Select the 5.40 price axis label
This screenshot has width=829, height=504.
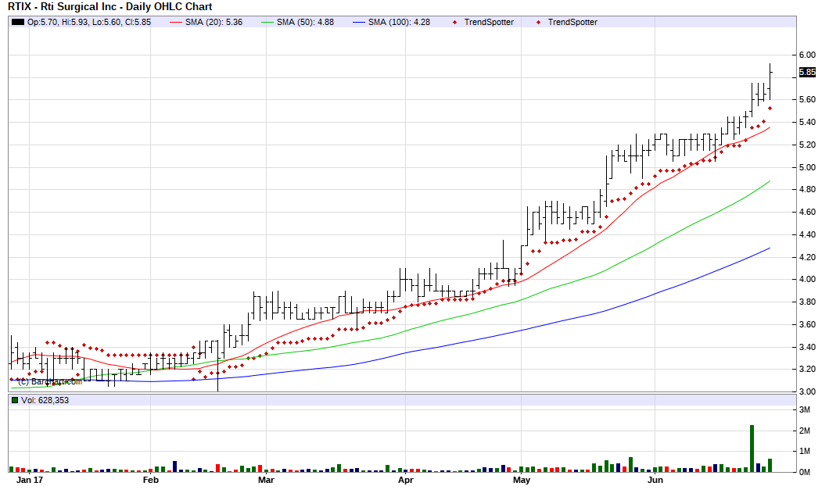[807, 122]
